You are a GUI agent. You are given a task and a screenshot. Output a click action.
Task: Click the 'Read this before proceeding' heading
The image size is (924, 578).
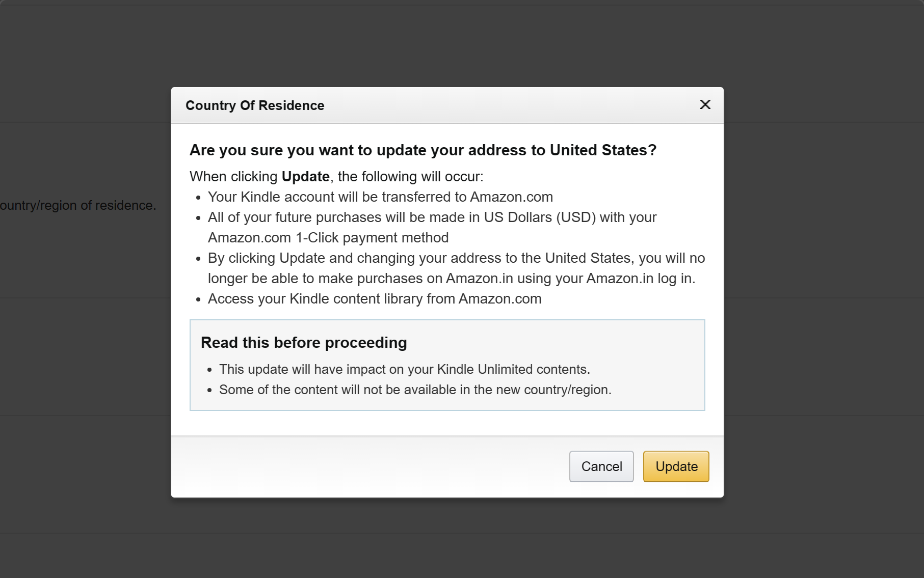(x=304, y=343)
